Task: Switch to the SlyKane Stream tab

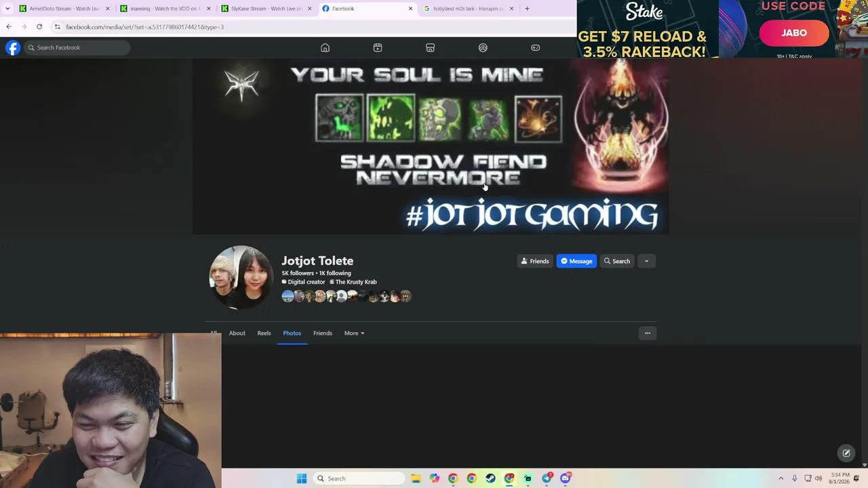Action: (x=267, y=9)
